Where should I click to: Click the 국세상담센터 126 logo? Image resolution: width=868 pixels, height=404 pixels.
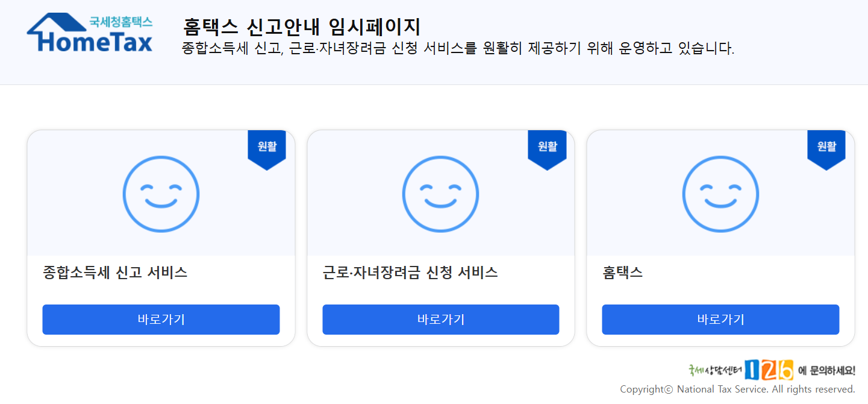742,370
